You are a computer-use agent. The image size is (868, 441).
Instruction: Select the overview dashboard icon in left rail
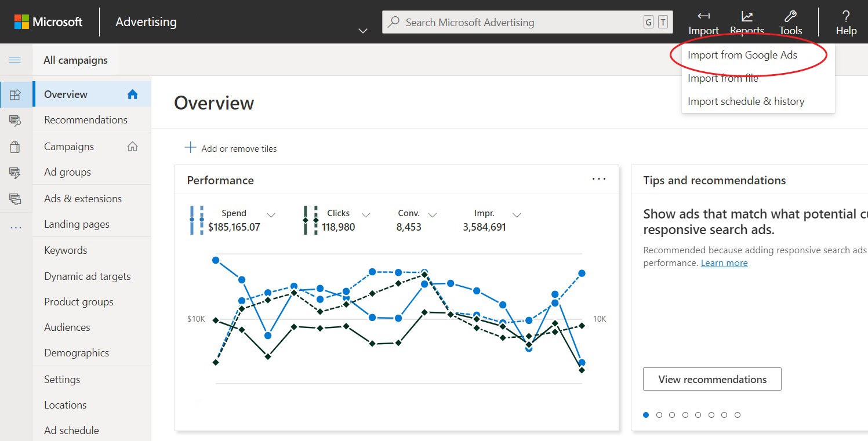click(x=16, y=94)
